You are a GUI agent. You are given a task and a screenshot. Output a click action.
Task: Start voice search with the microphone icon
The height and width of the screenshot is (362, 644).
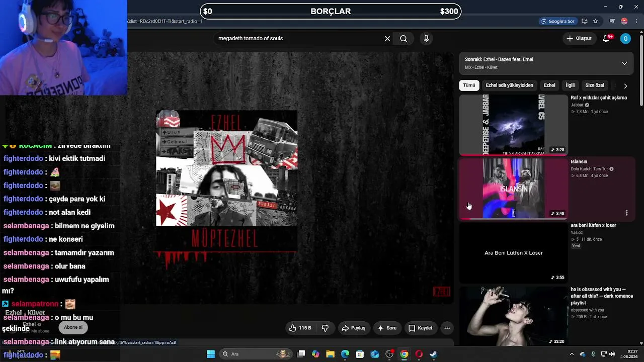coord(426,38)
